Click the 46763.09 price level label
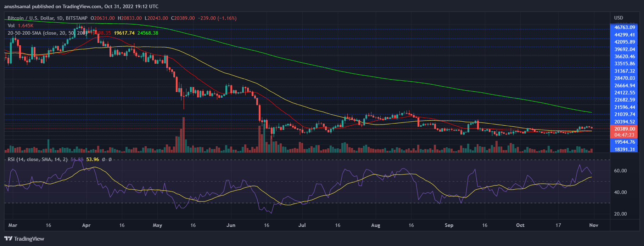Viewport: 644px width, 246px height. [625, 27]
